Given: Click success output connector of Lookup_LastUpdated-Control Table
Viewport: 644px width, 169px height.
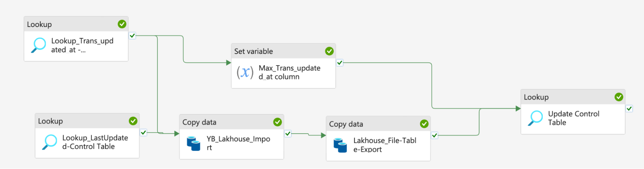Looking at the screenshot, I should (143, 132).
